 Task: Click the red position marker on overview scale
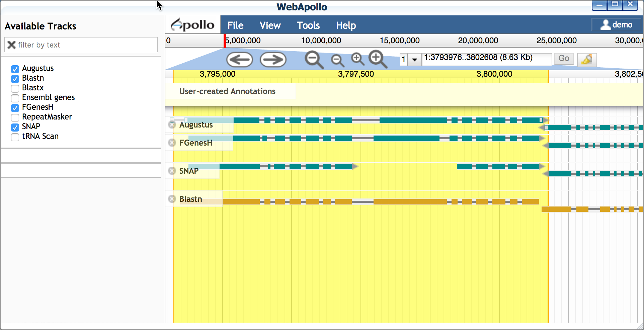coord(225,41)
